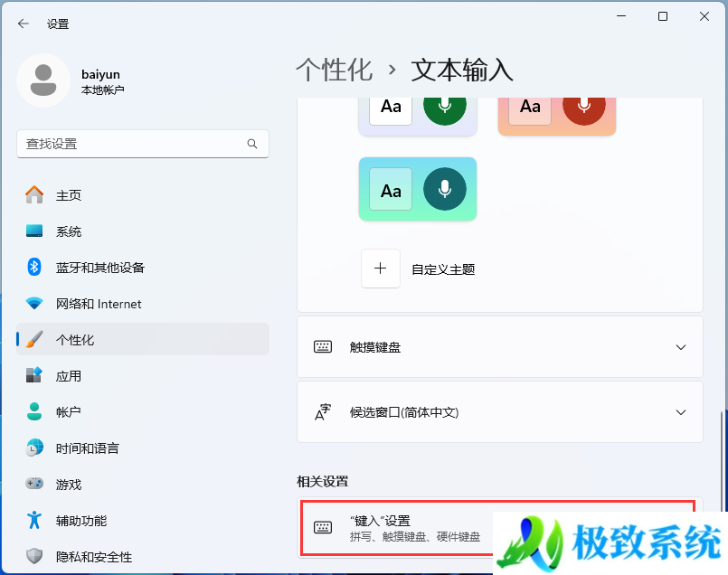Select the red microphone peach theme swatch
728x575 pixels.
pyautogui.click(x=557, y=116)
